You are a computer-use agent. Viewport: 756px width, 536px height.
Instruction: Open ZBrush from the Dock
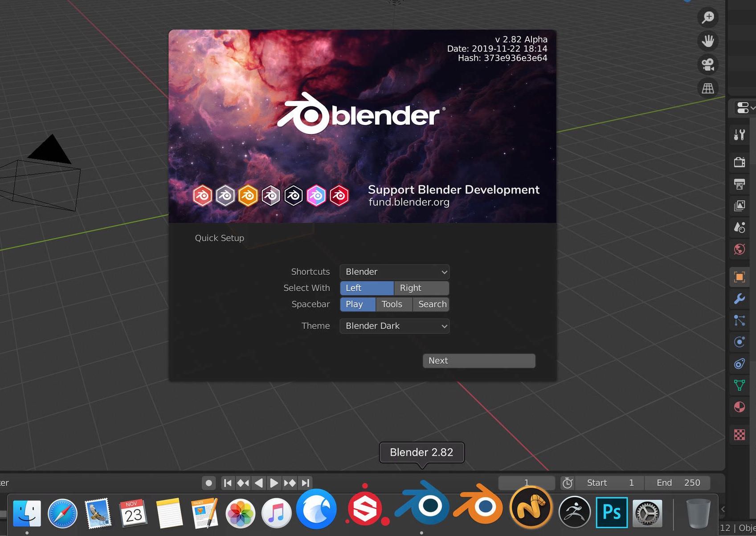(x=575, y=512)
